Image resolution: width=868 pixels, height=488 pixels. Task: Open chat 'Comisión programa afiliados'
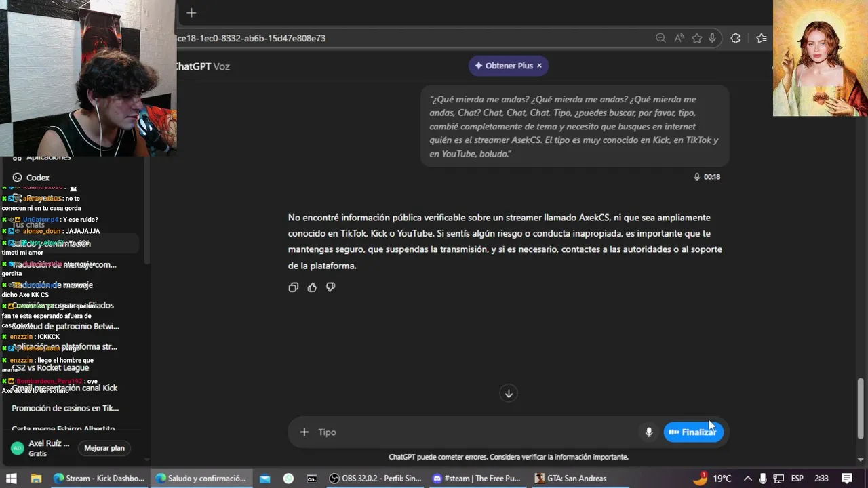click(62, 305)
